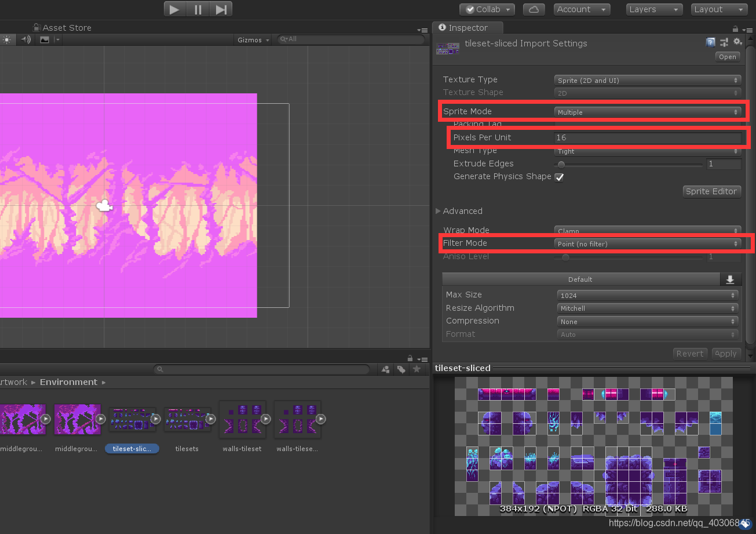This screenshot has height=534, width=756.
Task: Toggle the scene tab lock icon
Action: click(36, 27)
